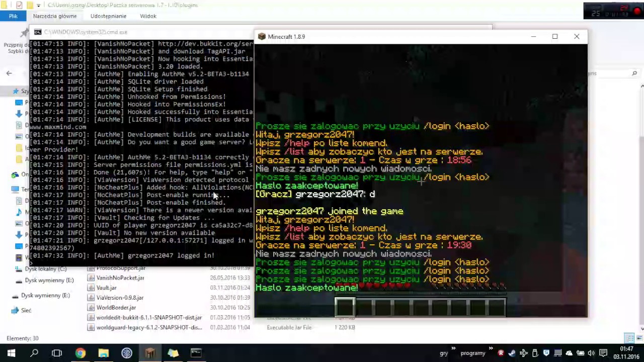Click the OneDrive cloud tray icon
Image resolution: width=644 pixels, height=362 pixels.
coord(569,353)
